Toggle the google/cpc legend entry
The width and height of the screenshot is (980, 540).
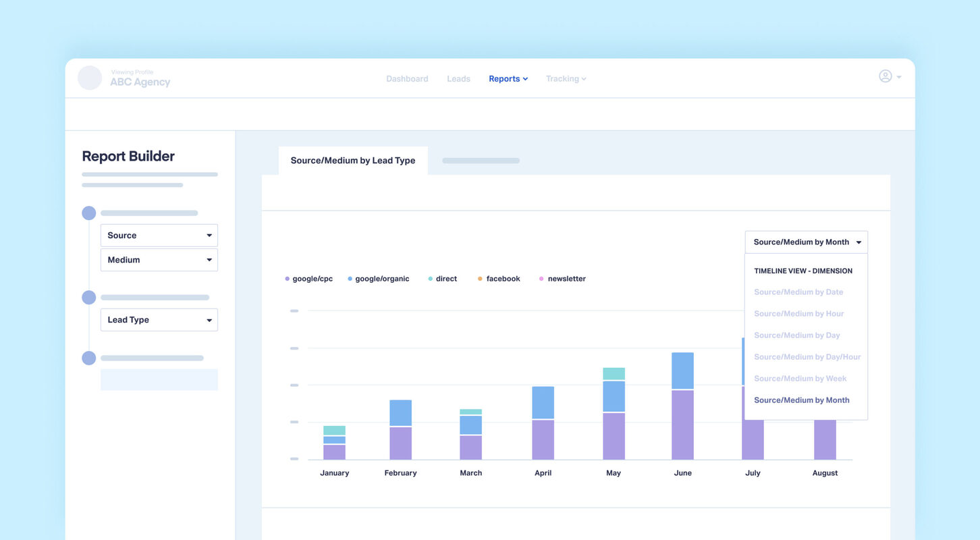pos(308,278)
